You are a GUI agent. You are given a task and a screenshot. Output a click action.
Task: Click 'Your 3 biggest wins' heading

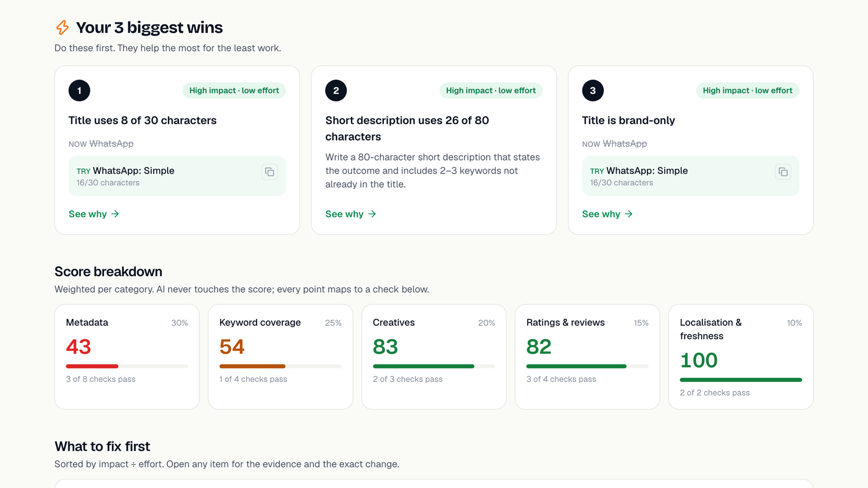(x=149, y=28)
